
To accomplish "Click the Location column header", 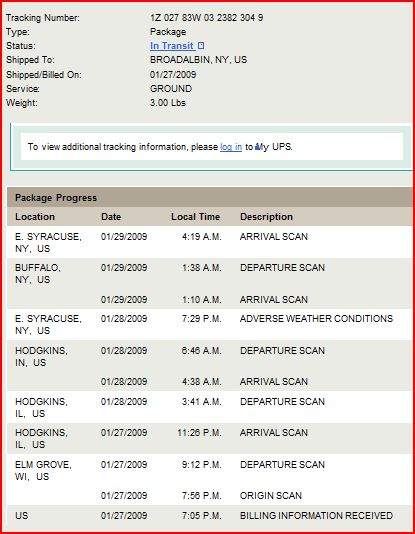I will click(35, 217).
